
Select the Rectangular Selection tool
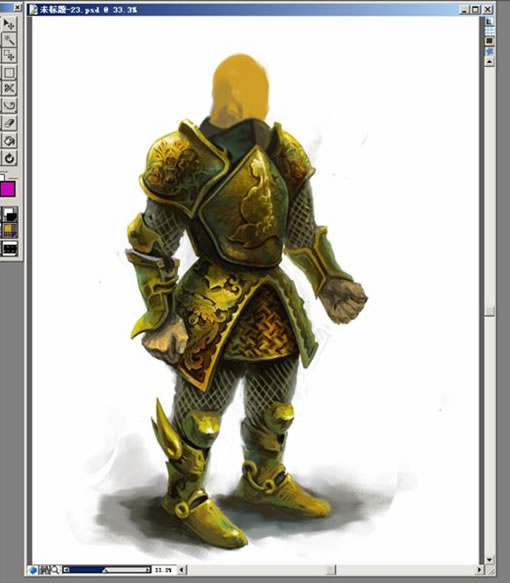click(x=9, y=73)
